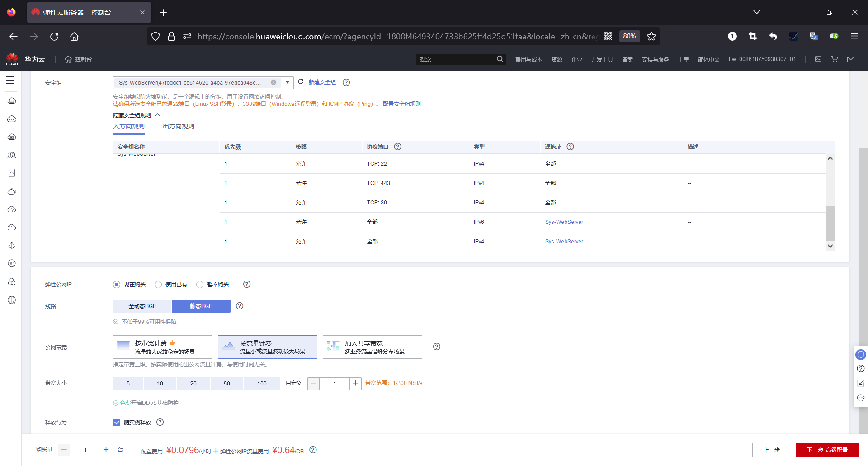This screenshot has width=868, height=466.
Task: Open the account menu hw_008618750930307_01
Action: point(762,59)
